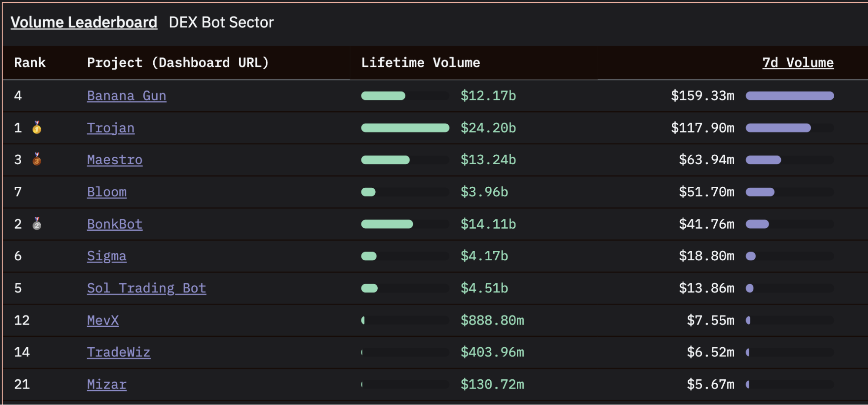This screenshot has width=868, height=405.
Task: Open the Sigma dashboard link
Action: 107,256
